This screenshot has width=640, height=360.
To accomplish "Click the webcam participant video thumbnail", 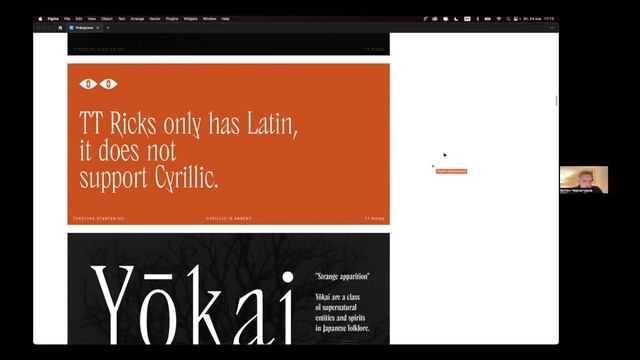I will [x=584, y=180].
